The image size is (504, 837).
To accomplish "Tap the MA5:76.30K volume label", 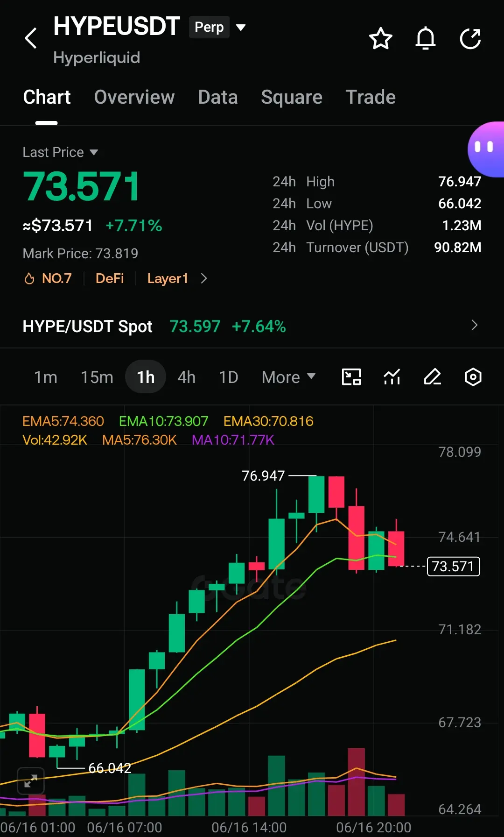I will click(140, 440).
